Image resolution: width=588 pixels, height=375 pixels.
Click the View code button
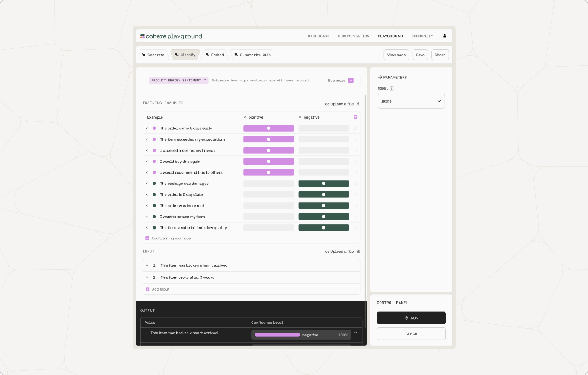pyautogui.click(x=396, y=55)
